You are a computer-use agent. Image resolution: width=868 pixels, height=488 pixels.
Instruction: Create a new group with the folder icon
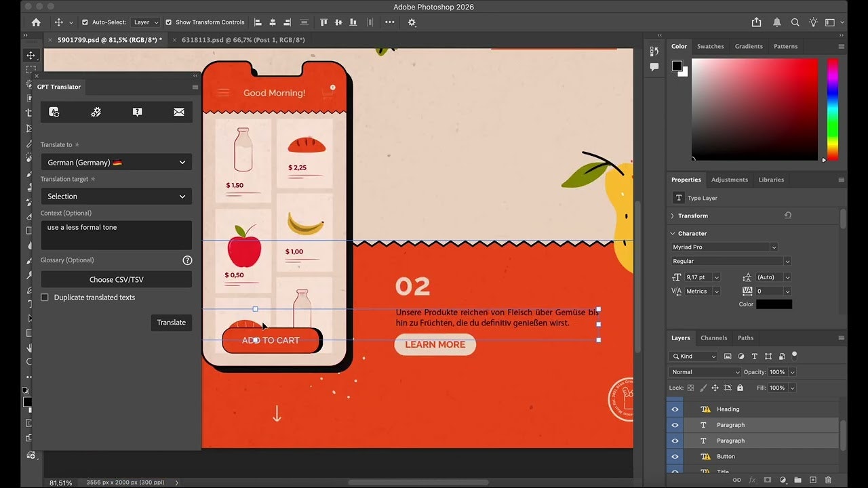(x=797, y=480)
